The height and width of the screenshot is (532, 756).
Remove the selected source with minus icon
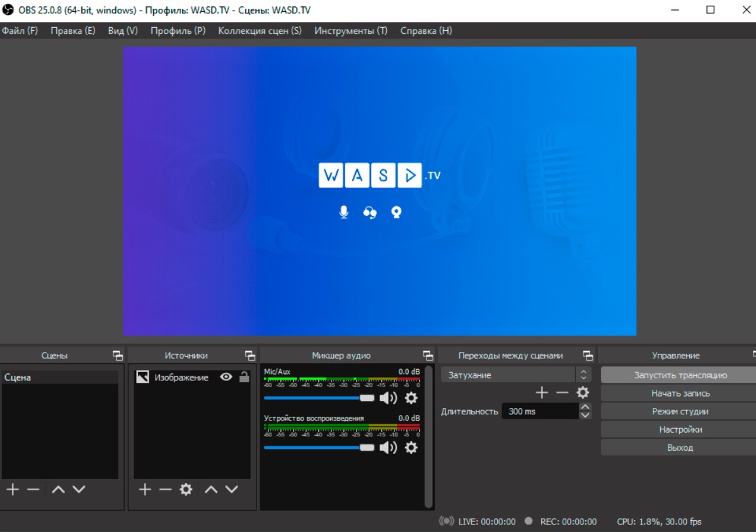click(165, 490)
